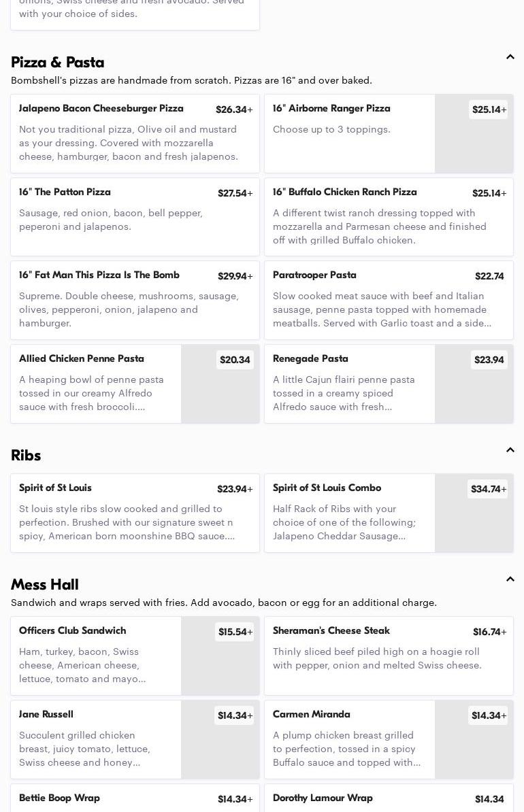The width and height of the screenshot is (524, 812).
Task: Open the Dorothy Lamour Wrap title
Action: click(323, 798)
